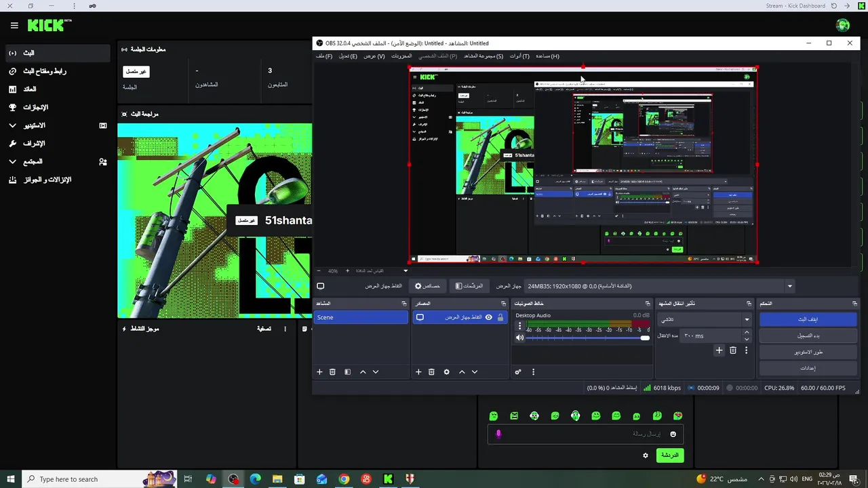Delete selected source with trash icon
The width and height of the screenshot is (868, 488).
point(431,371)
